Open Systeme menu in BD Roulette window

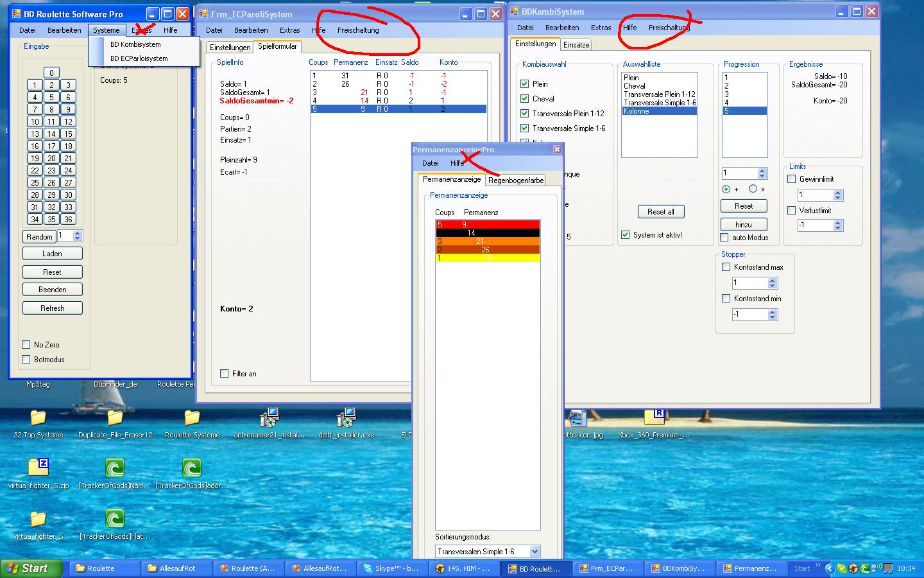pyautogui.click(x=107, y=30)
